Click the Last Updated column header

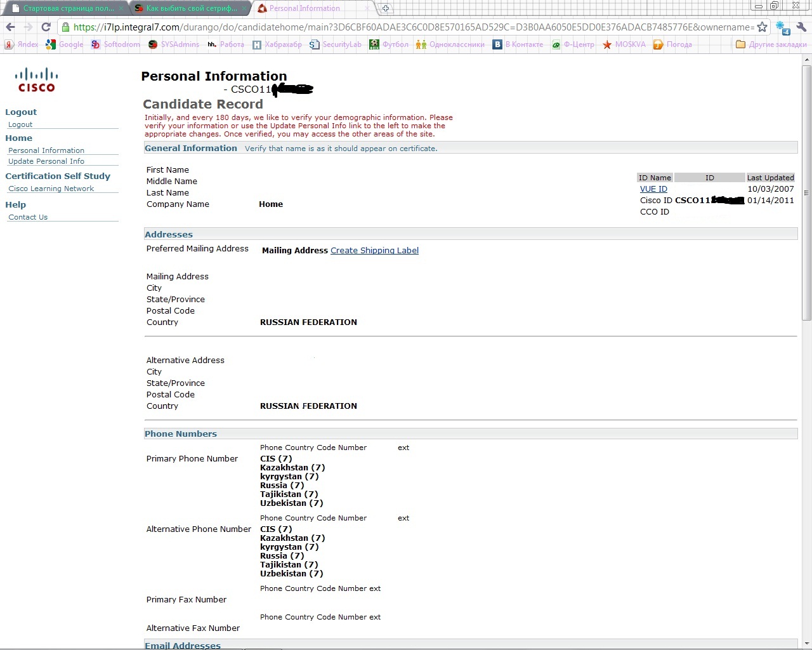pyautogui.click(x=771, y=178)
